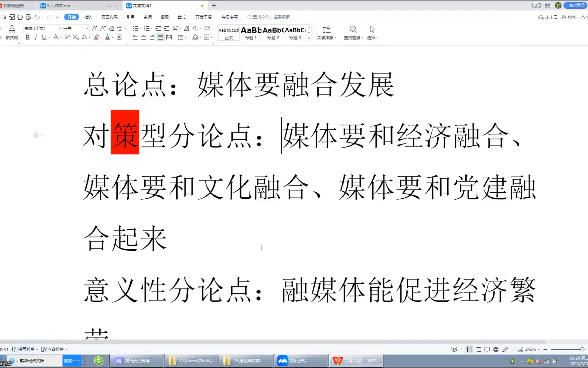This screenshot has height=368, width=588.
Task: Decrease font size with A- icon
Action: pyautogui.click(x=103, y=28)
